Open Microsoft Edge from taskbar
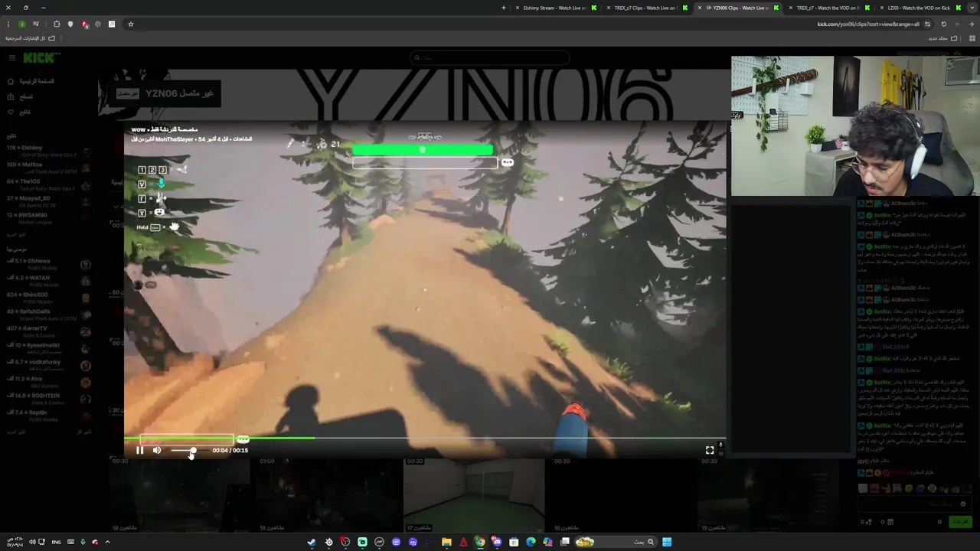This screenshot has height=551, width=980. [531, 542]
